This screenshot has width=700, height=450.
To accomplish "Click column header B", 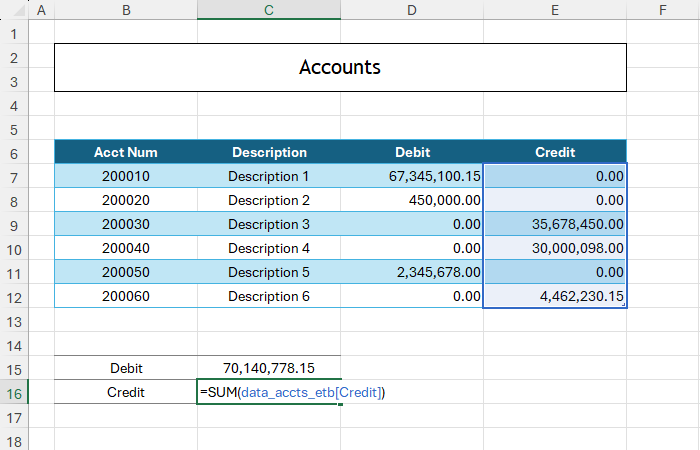I will tap(126, 10).
